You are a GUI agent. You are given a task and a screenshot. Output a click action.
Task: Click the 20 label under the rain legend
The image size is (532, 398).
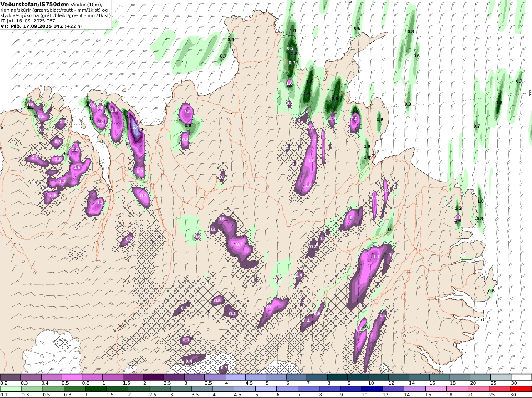point(470,395)
